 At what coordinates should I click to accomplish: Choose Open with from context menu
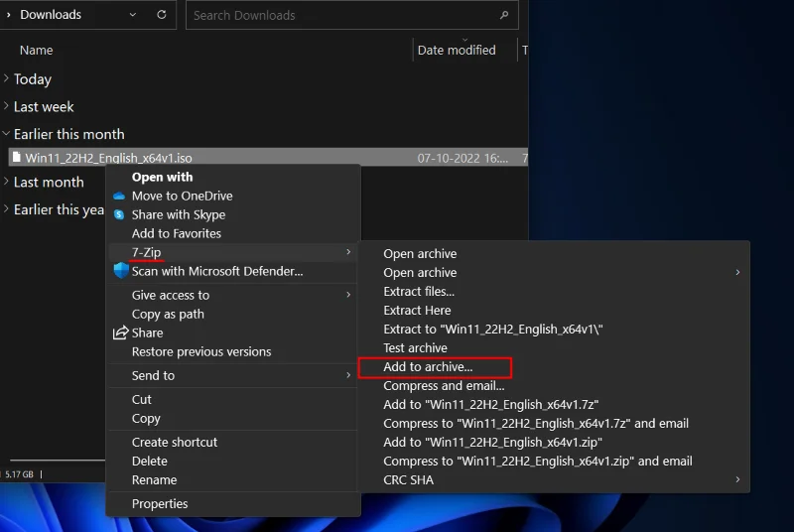point(162,177)
